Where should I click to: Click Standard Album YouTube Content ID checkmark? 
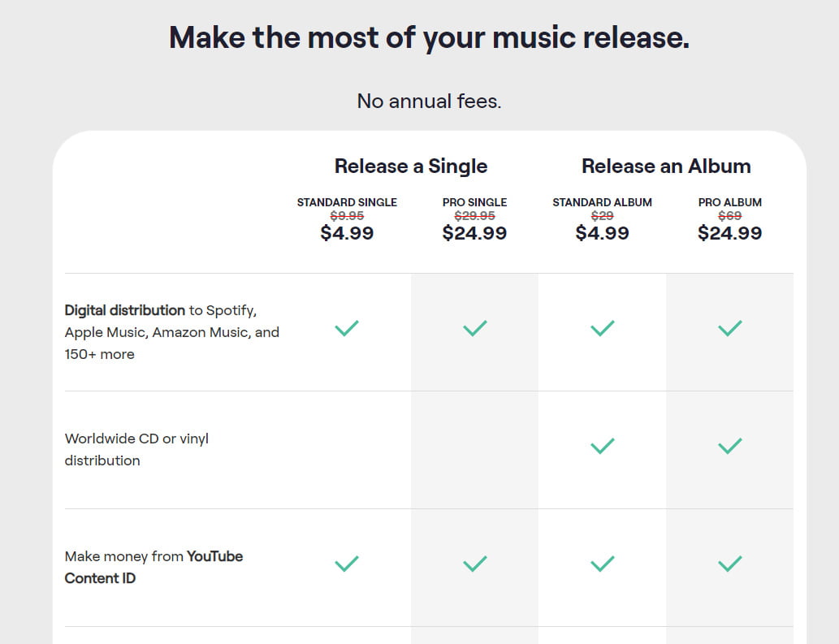[602, 564]
